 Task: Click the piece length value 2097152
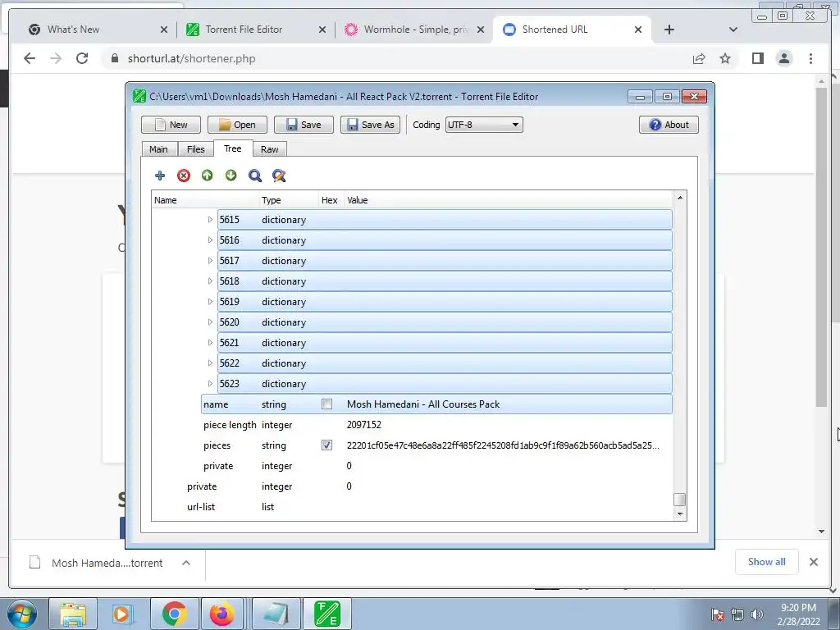tap(363, 425)
